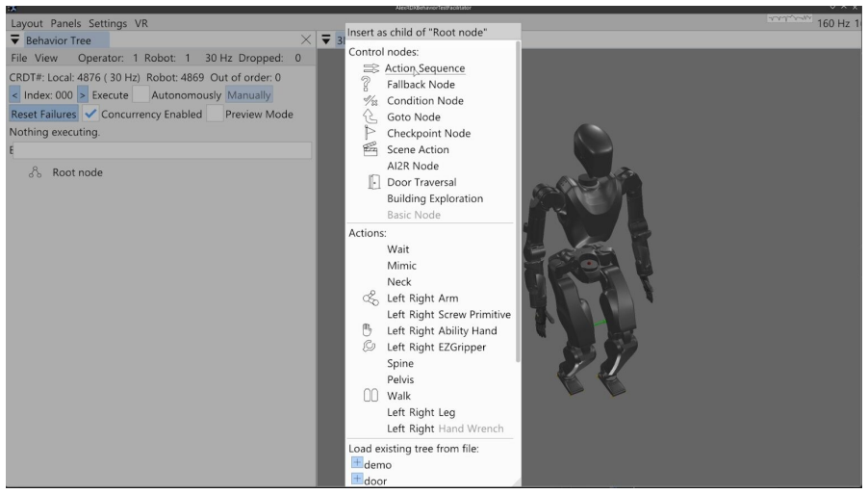Add Left Right Ability Hand action

pyautogui.click(x=442, y=330)
